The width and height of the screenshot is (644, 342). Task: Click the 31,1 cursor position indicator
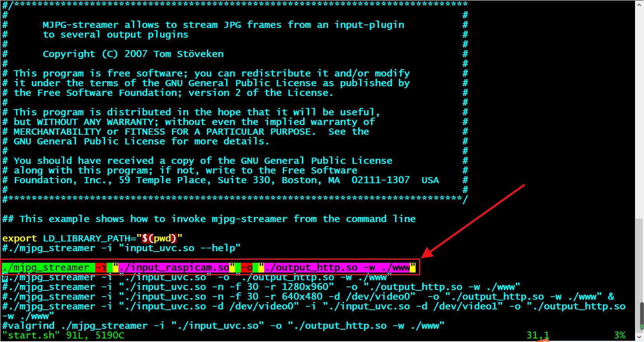(538, 335)
